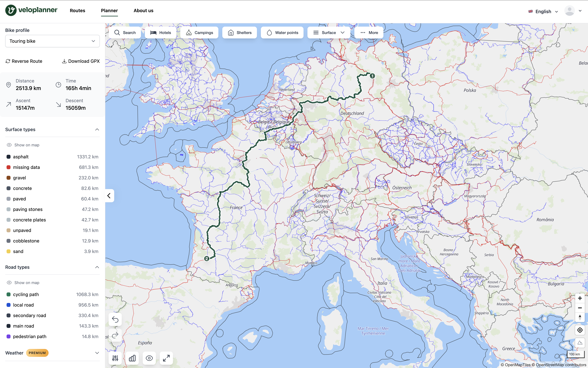Open the More options menu
This screenshot has height=368, width=588.
369,33
